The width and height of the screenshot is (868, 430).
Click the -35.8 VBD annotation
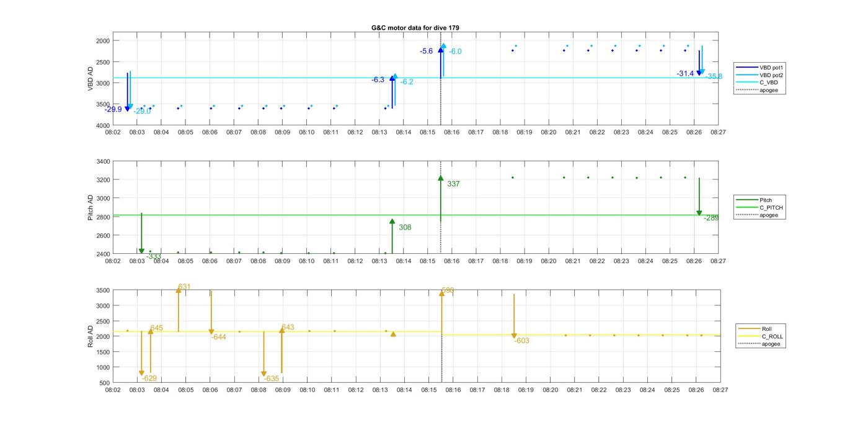714,76
